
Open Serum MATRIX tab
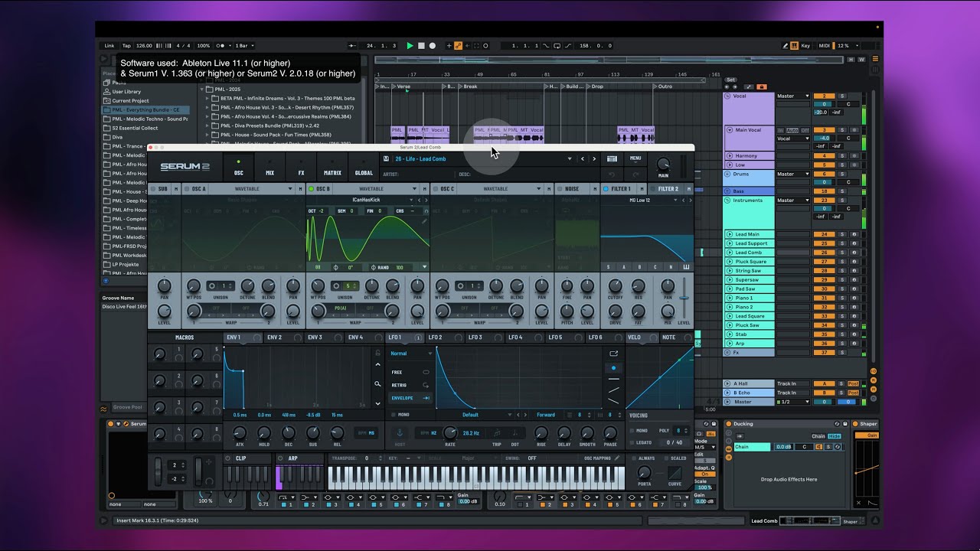click(x=332, y=167)
